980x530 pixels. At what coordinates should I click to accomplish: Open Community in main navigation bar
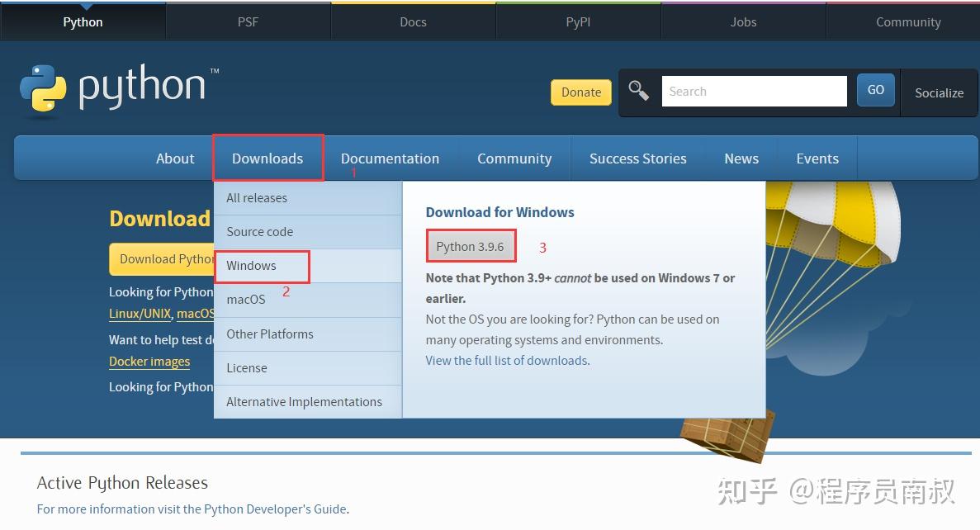pos(514,159)
